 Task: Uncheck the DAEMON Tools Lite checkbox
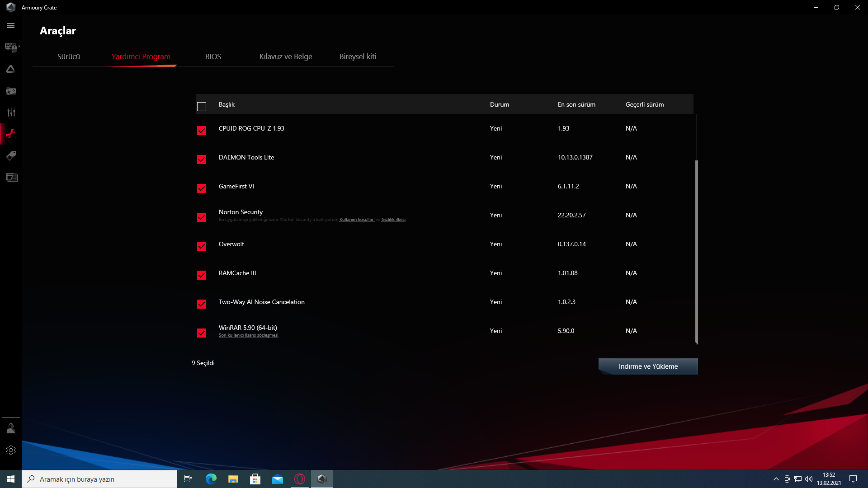pyautogui.click(x=202, y=160)
